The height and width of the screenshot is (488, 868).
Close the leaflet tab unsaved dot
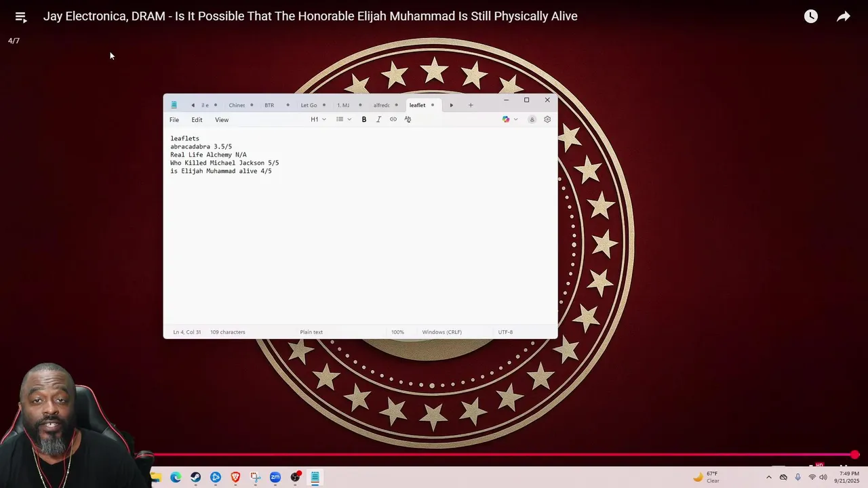click(433, 105)
